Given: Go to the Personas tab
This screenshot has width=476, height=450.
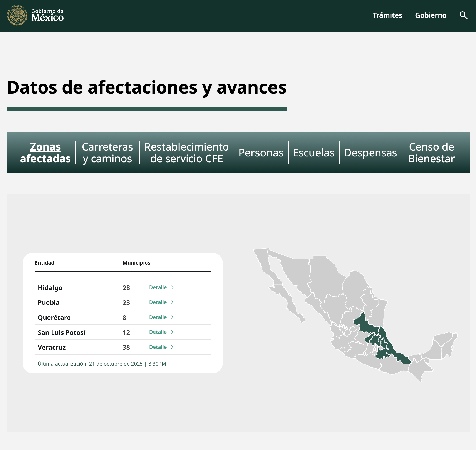Looking at the screenshot, I should [x=261, y=153].
